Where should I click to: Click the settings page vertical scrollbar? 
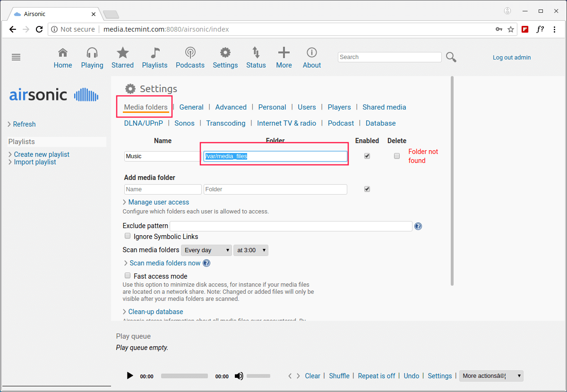pos(452,181)
